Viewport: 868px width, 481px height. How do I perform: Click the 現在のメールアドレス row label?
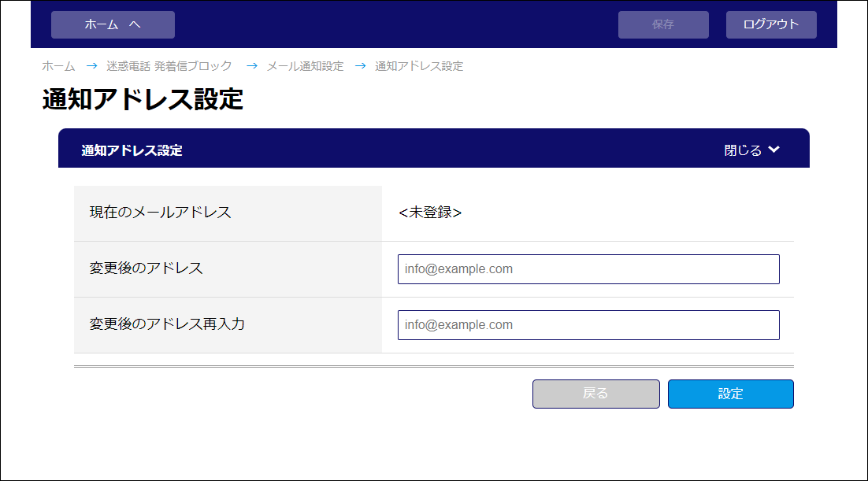coord(160,213)
